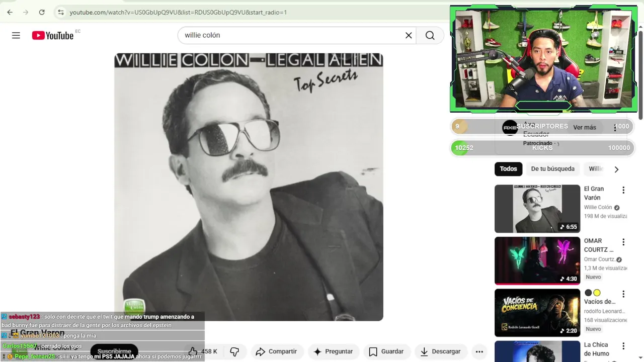The image size is (644, 362).
Task: Select the Todos filter chip
Action: [508, 169]
